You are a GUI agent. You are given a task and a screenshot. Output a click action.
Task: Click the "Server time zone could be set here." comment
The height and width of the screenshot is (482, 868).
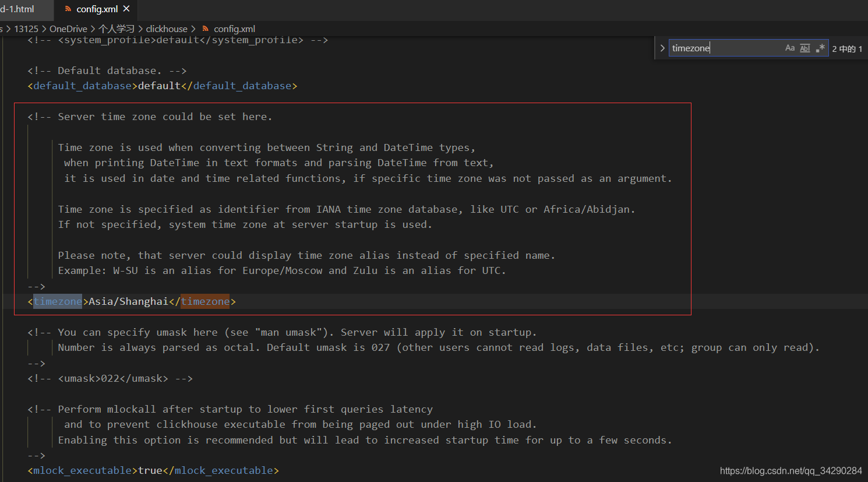click(150, 117)
